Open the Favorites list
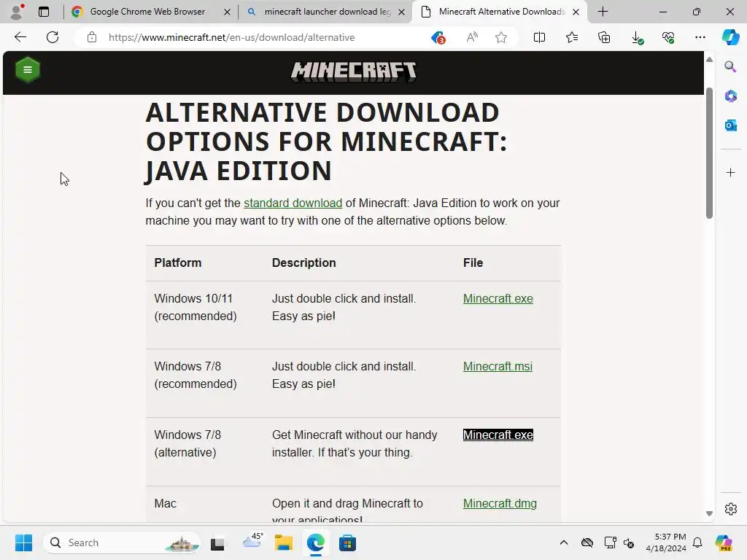 (x=572, y=37)
